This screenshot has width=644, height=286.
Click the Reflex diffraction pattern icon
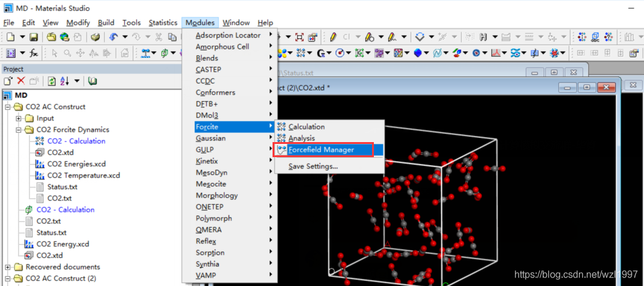(496, 52)
